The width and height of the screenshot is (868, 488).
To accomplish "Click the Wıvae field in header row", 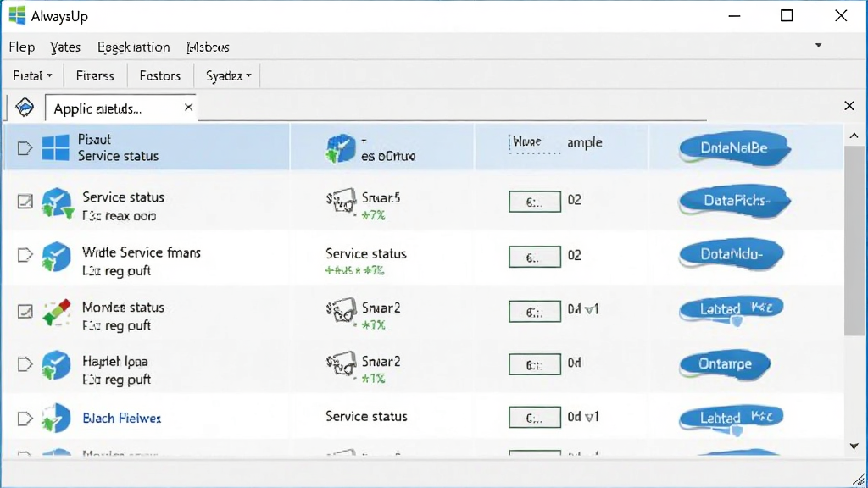I will coord(534,144).
